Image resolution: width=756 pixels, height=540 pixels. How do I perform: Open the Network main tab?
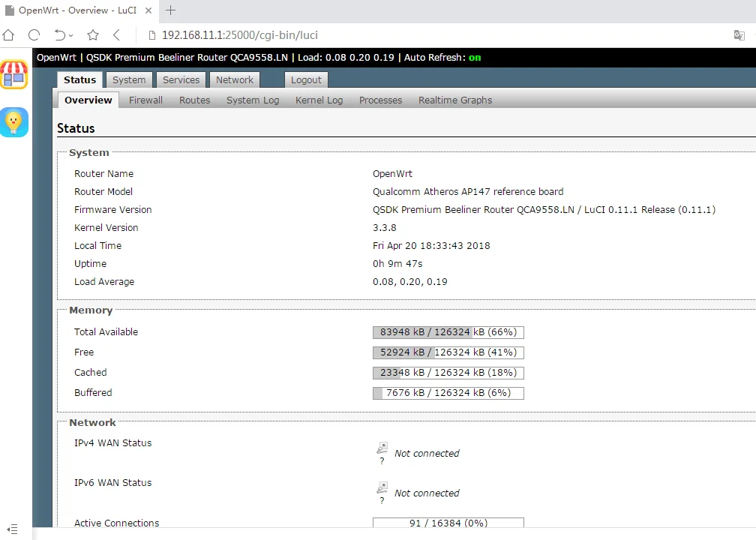click(x=234, y=80)
